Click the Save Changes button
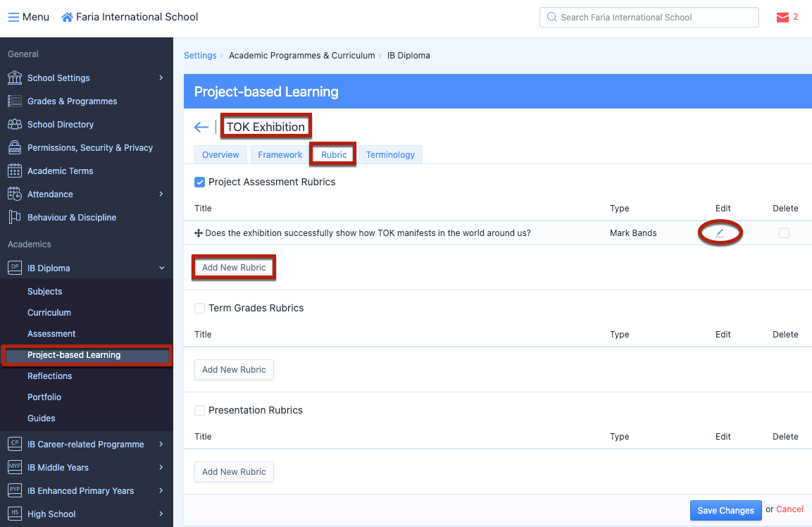The image size is (812, 527). [725, 510]
